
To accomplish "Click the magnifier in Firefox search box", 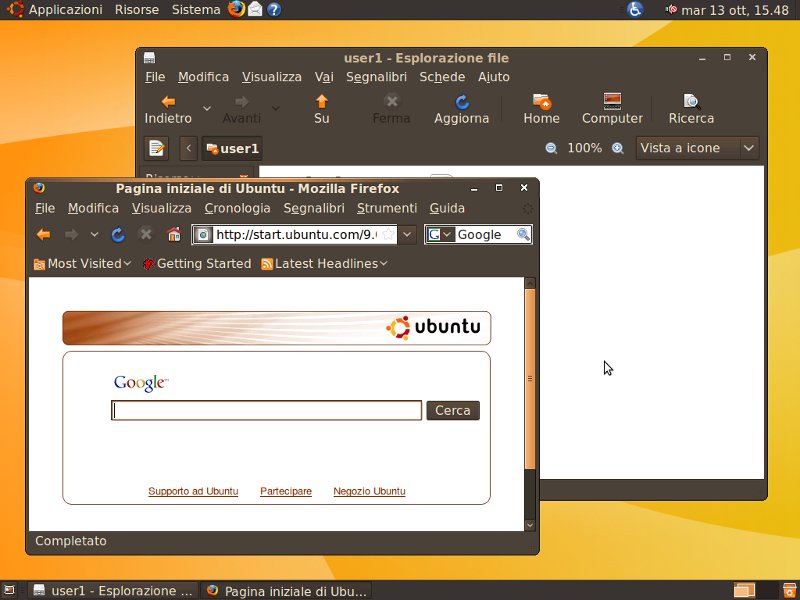I will point(523,235).
